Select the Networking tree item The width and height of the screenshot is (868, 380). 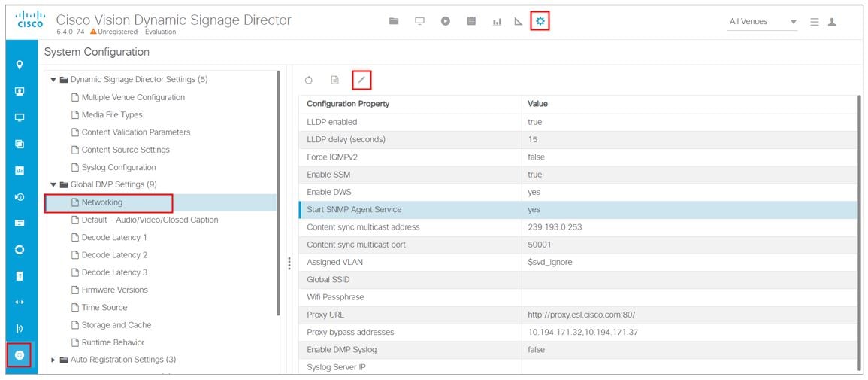pyautogui.click(x=102, y=202)
